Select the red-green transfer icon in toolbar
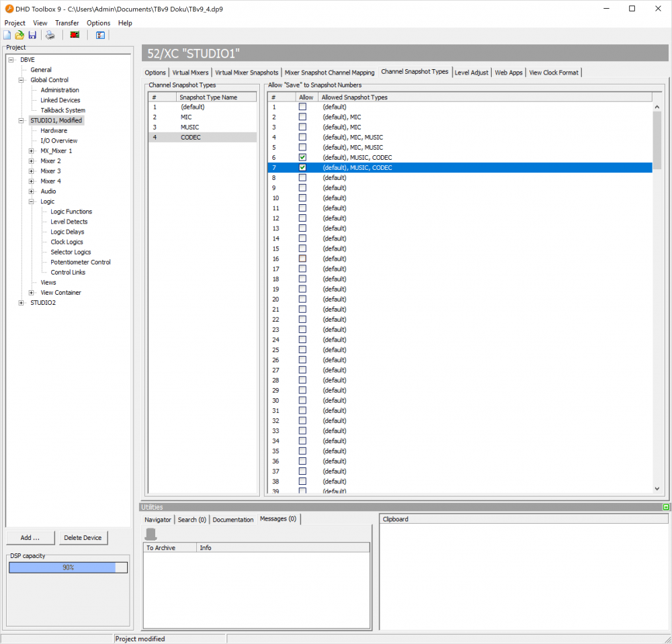The image size is (672, 644). pyautogui.click(x=74, y=35)
